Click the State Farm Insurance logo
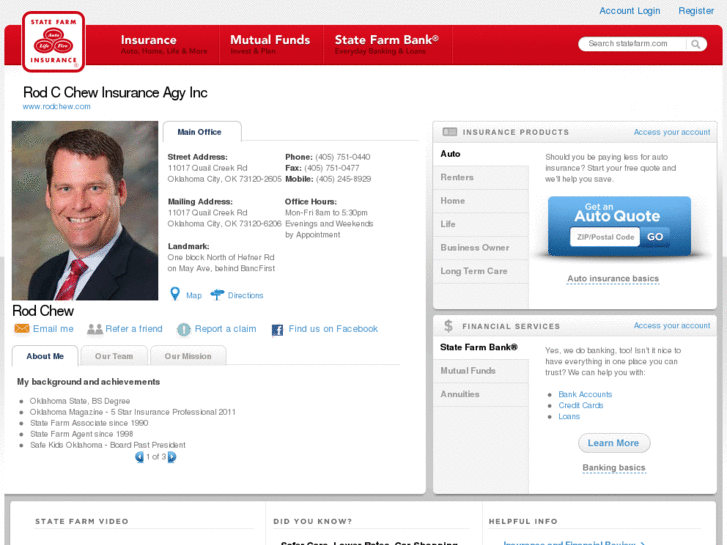Viewport: 727px width, 545px height. coord(53,42)
